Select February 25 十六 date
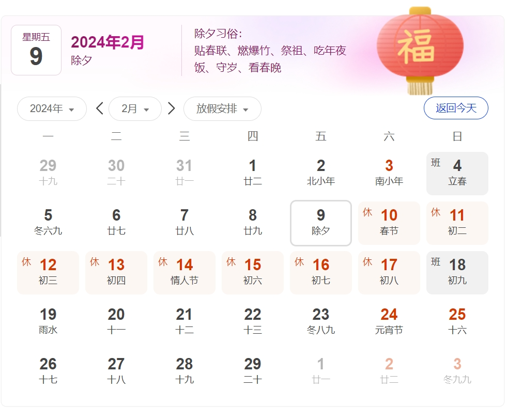The image size is (523, 420). click(457, 322)
